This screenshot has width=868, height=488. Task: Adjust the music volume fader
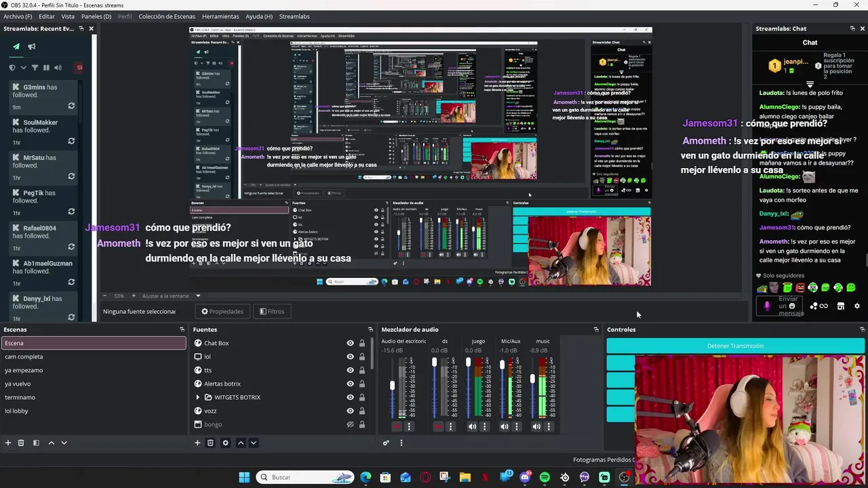coord(532,378)
